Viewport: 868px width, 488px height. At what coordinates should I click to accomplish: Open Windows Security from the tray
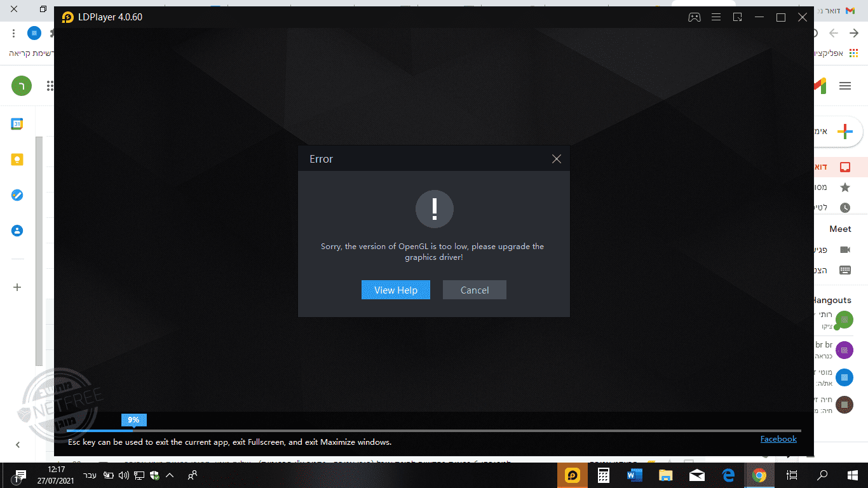coord(154,475)
